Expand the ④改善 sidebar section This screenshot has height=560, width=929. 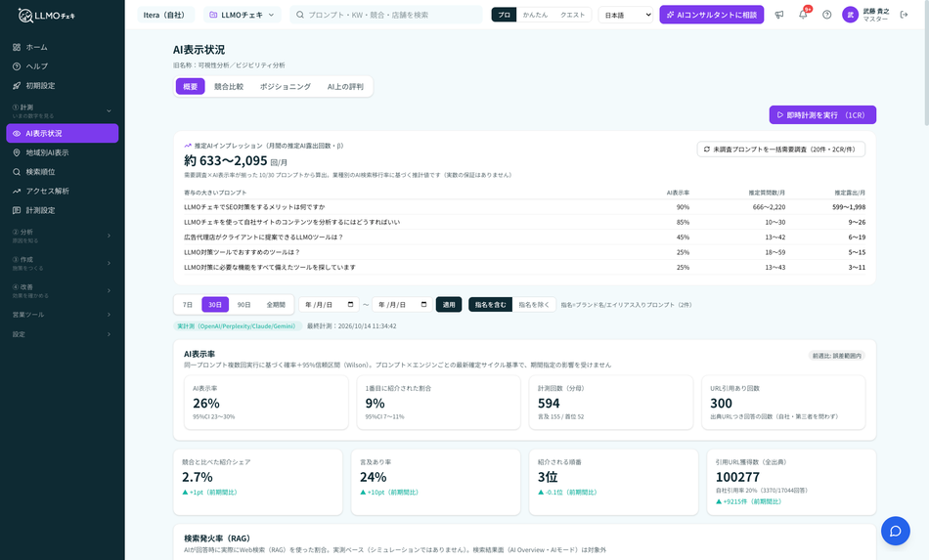[x=63, y=290]
